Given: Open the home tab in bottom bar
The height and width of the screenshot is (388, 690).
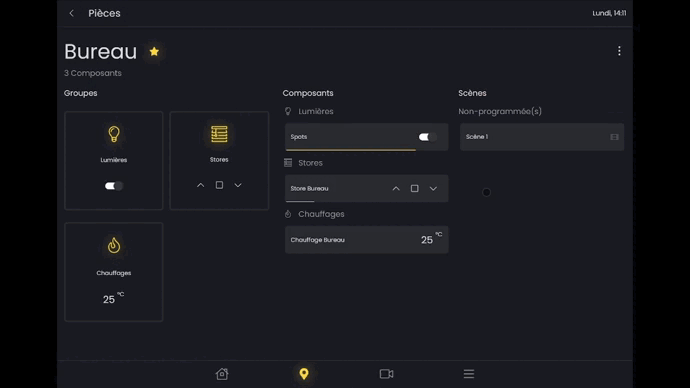Looking at the screenshot, I should coord(222,373).
